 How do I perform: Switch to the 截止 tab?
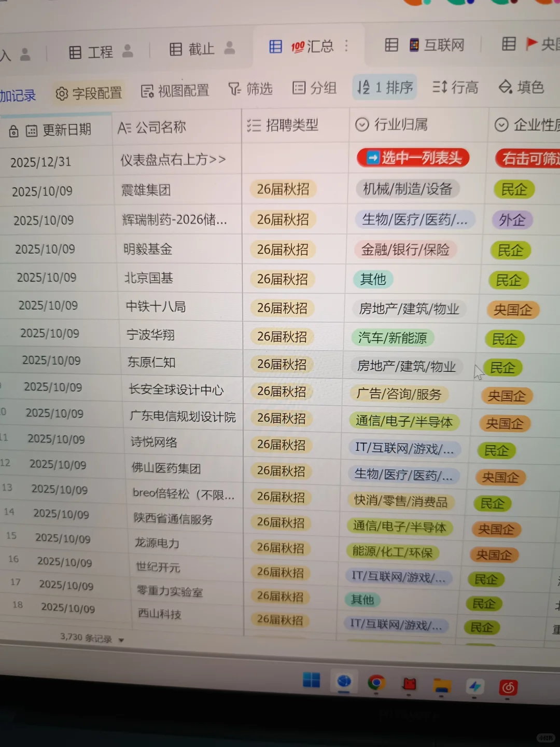click(x=201, y=49)
